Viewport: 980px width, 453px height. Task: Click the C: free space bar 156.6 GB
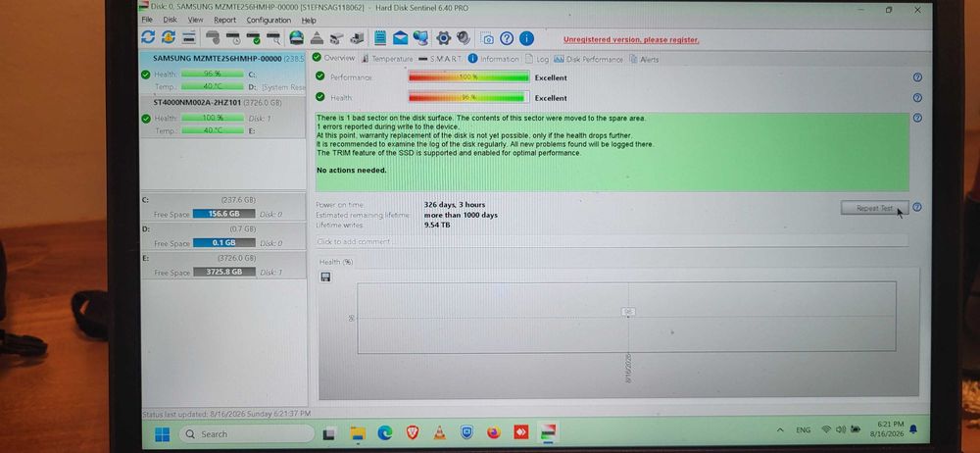pyautogui.click(x=223, y=214)
